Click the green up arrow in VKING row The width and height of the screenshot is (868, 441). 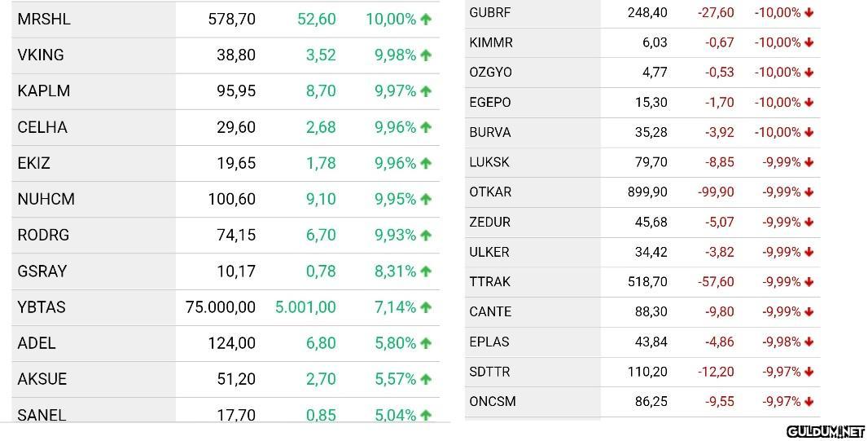pos(425,55)
